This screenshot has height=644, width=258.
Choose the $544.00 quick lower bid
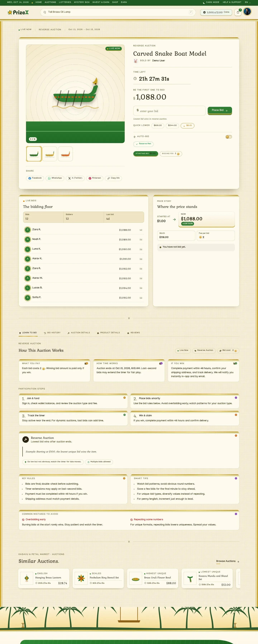click(172, 126)
